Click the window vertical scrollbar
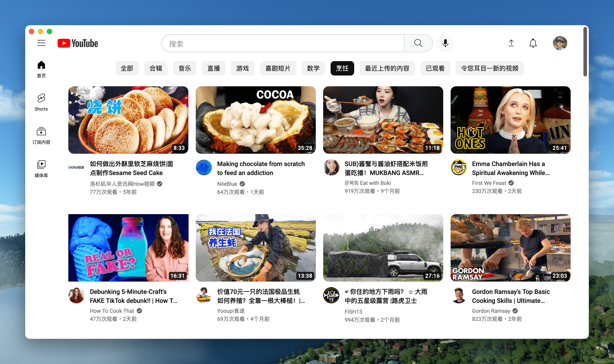614x364 pixels. (x=585, y=52)
